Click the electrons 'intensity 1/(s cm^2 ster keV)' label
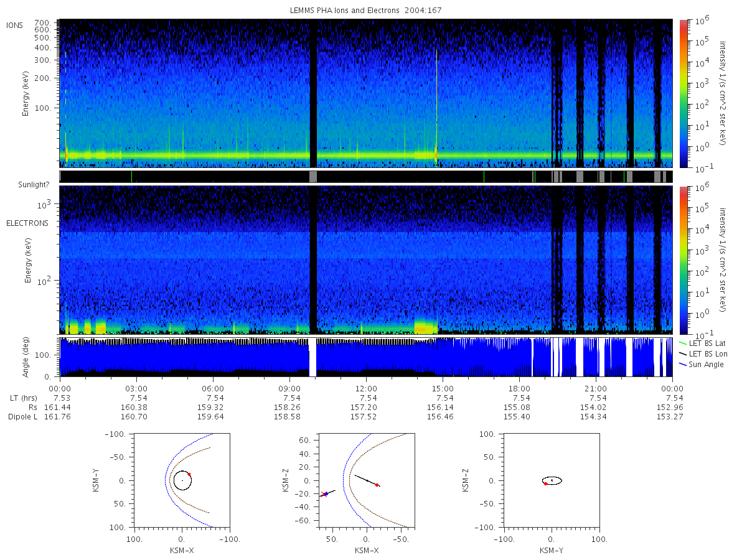Screen dimensions: 747x560 [723, 260]
